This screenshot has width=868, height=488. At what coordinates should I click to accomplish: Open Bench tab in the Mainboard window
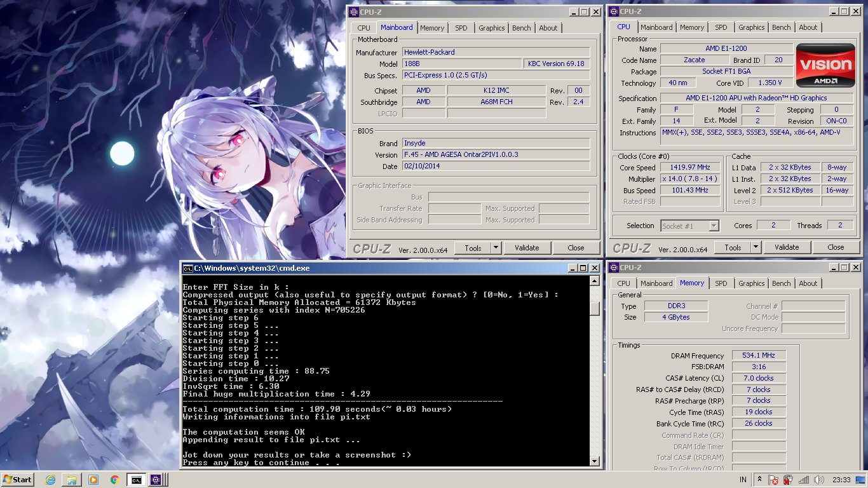point(522,28)
